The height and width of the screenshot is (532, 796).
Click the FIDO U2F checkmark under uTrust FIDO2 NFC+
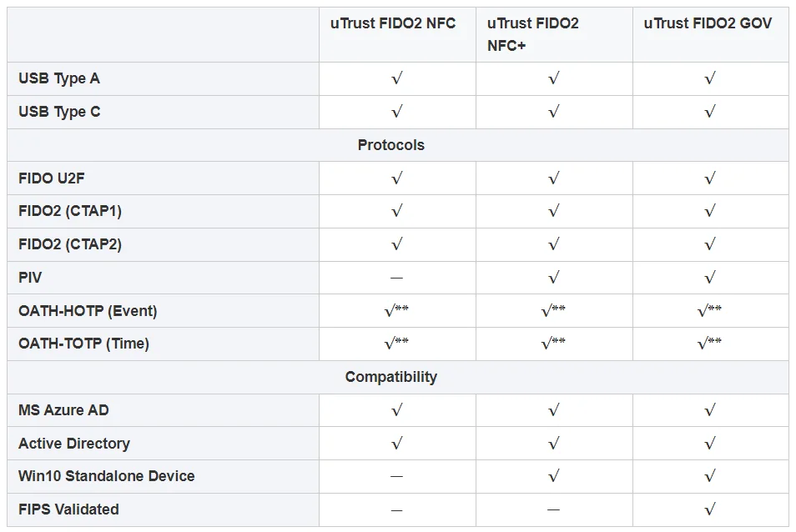point(553,178)
